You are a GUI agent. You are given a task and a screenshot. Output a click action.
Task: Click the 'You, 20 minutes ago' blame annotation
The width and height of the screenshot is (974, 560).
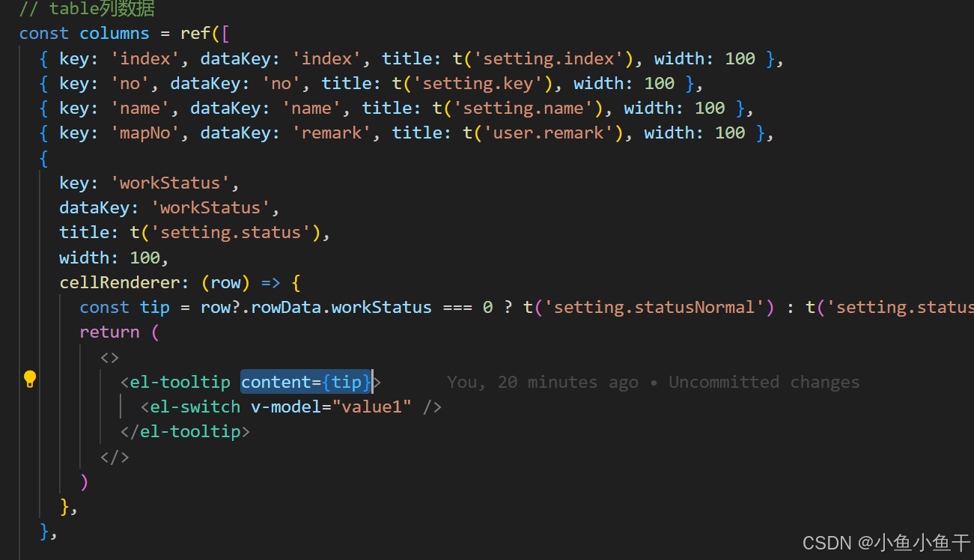[x=542, y=382]
